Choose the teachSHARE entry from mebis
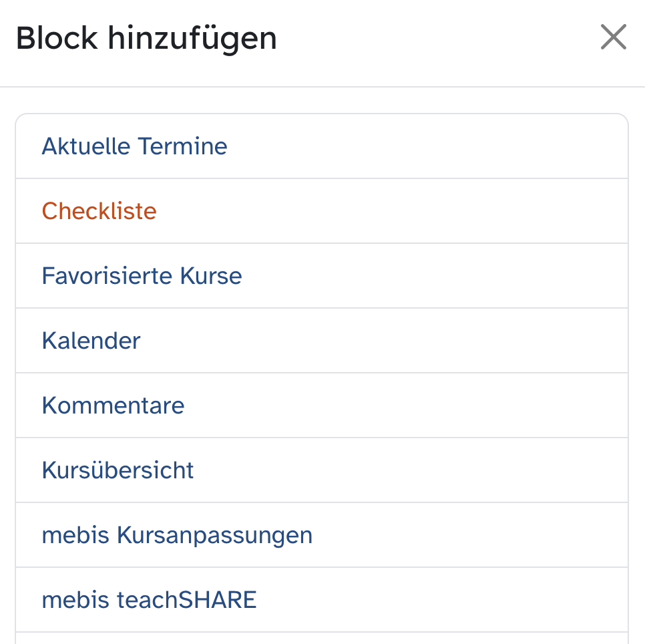645x644 pixels. [149, 600]
